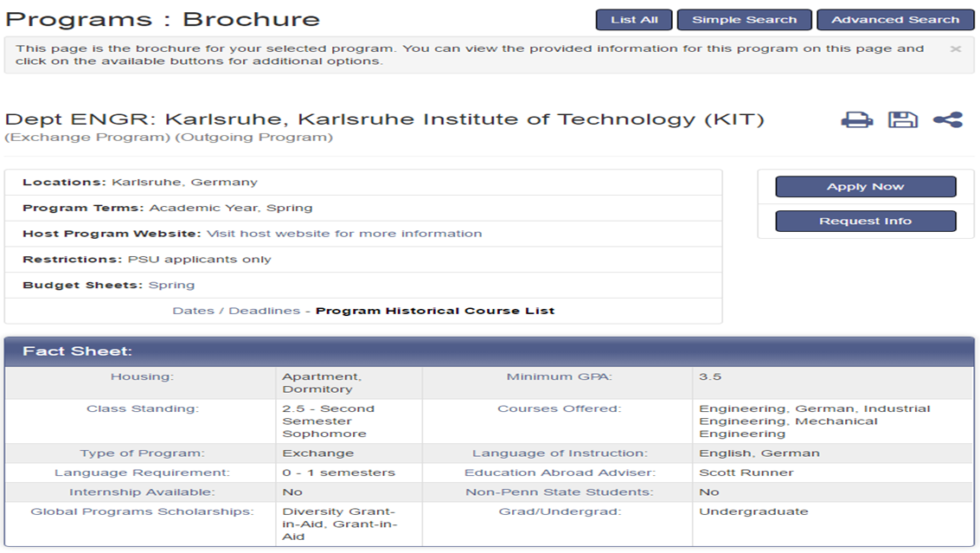Click the 'Undergraduate' value
980x553 pixels.
pos(753,511)
